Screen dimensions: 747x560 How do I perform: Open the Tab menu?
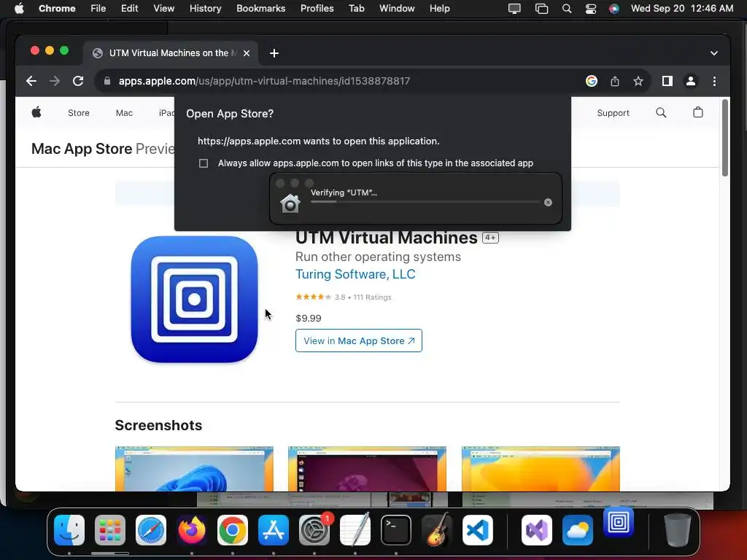[x=356, y=9]
